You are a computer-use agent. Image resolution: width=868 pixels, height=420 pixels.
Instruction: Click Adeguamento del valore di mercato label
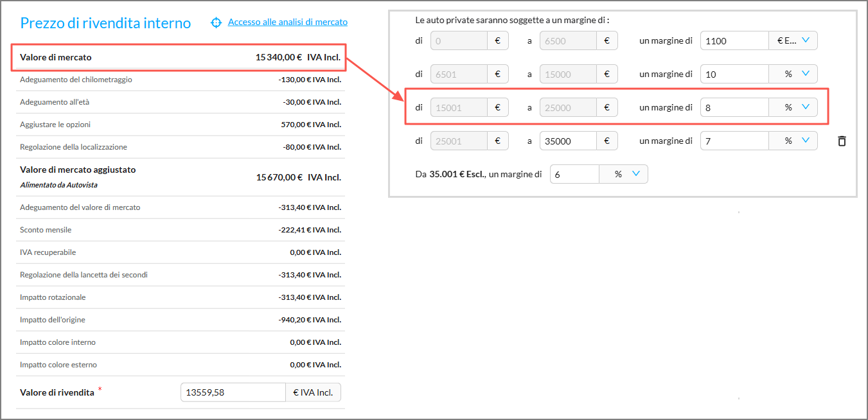(x=80, y=207)
